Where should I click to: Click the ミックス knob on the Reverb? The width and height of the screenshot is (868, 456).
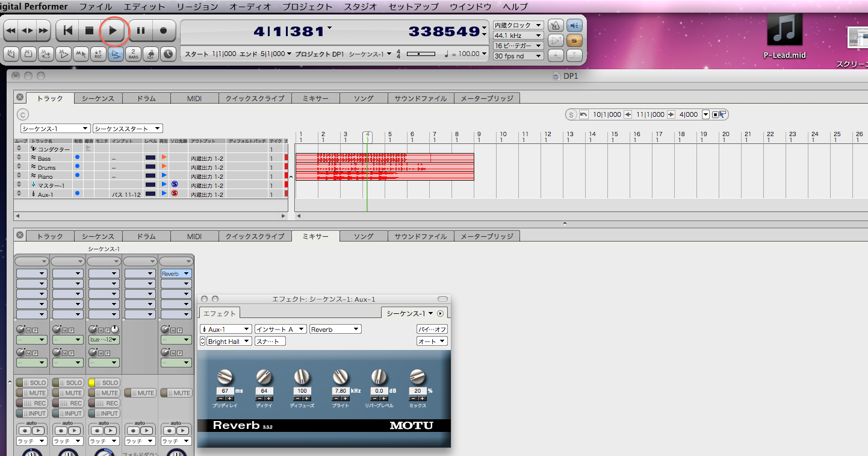[418, 377]
